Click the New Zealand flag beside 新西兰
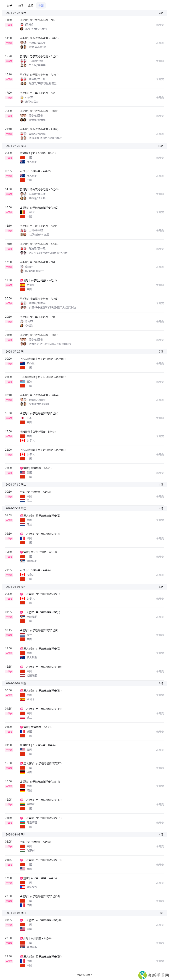 click(x=22, y=363)
